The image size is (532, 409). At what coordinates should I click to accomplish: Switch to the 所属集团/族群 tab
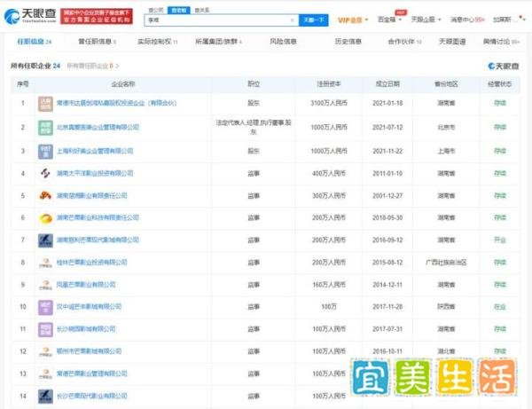pyautogui.click(x=218, y=42)
